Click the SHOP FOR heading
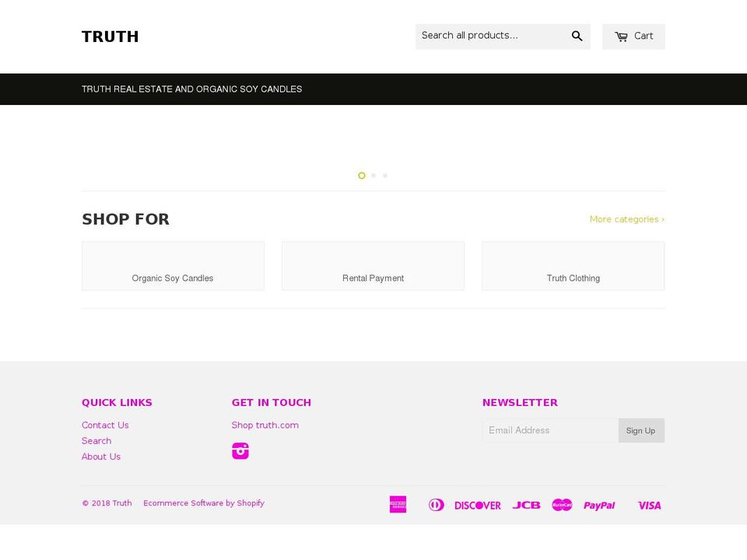The width and height of the screenshot is (747, 560). 126,219
